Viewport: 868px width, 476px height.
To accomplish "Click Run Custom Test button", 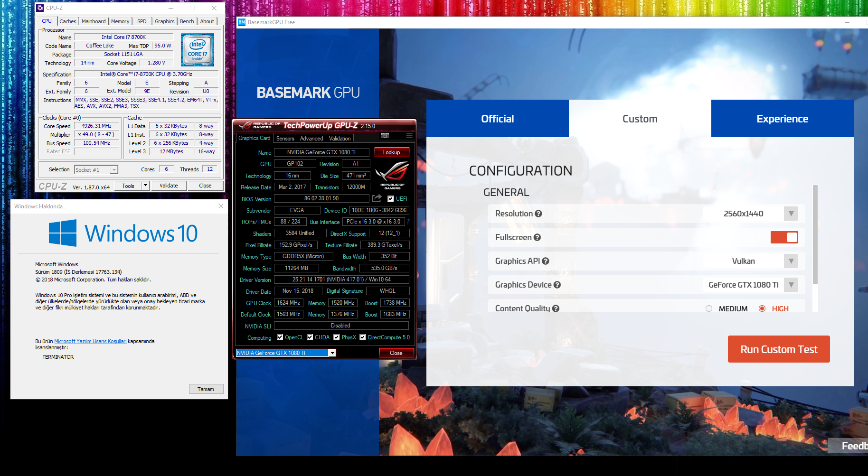I will [779, 349].
